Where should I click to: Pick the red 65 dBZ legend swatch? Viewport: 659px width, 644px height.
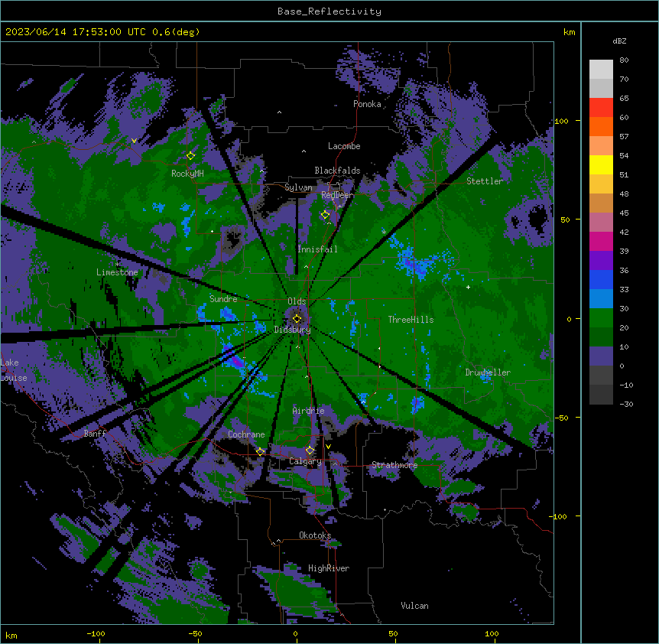(601, 107)
